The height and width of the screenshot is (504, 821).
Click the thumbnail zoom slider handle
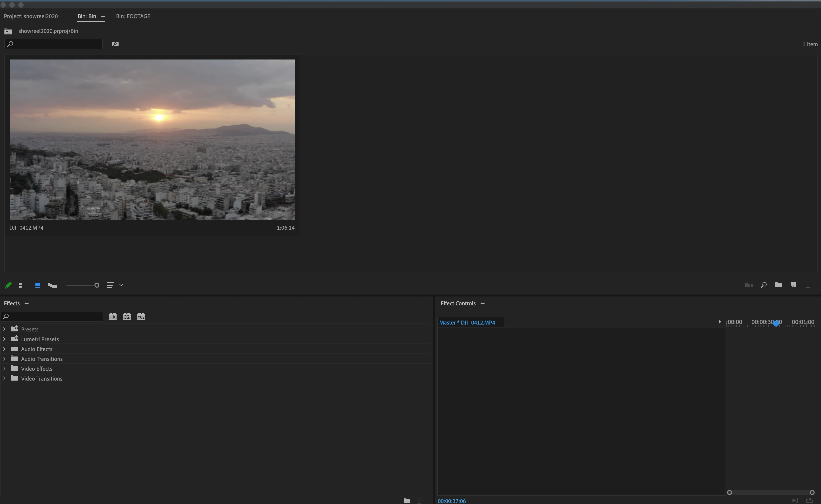pos(97,285)
